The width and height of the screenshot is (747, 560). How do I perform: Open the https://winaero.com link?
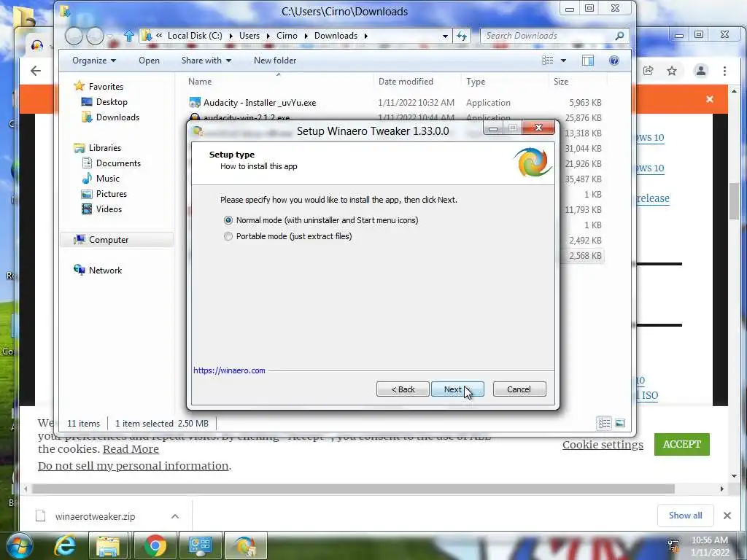[229, 370]
